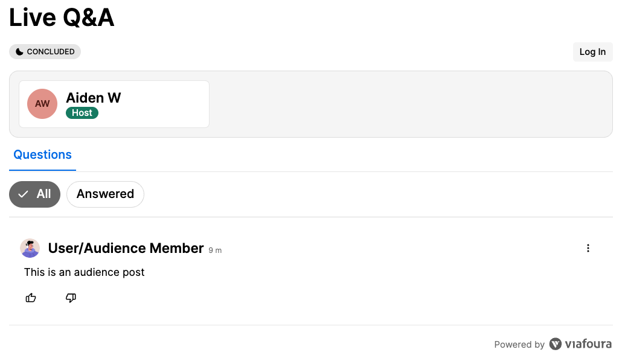Click the thumbs down dislike icon
Image resolution: width=625 pixels, height=364 pixels.
point(71,298)
